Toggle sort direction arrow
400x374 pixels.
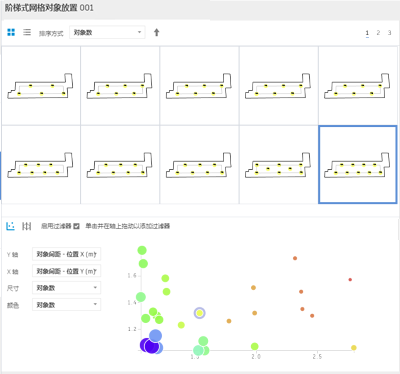(156, 32)
